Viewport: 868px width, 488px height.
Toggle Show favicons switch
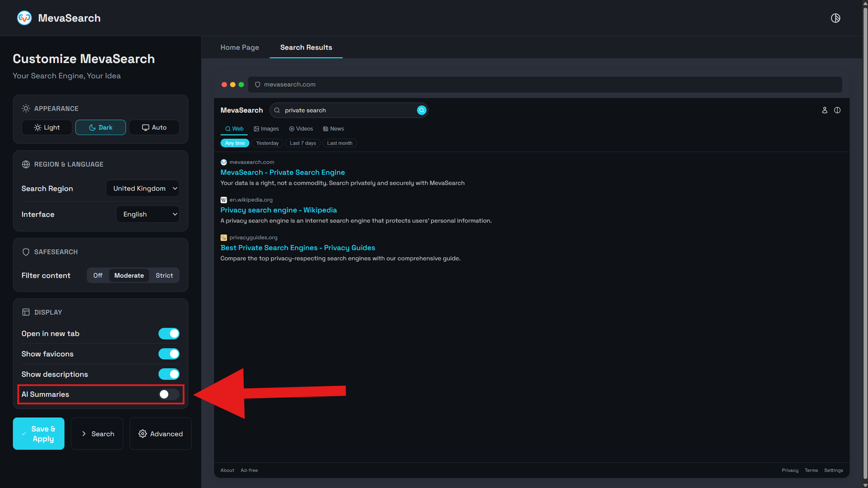[169, 354]
